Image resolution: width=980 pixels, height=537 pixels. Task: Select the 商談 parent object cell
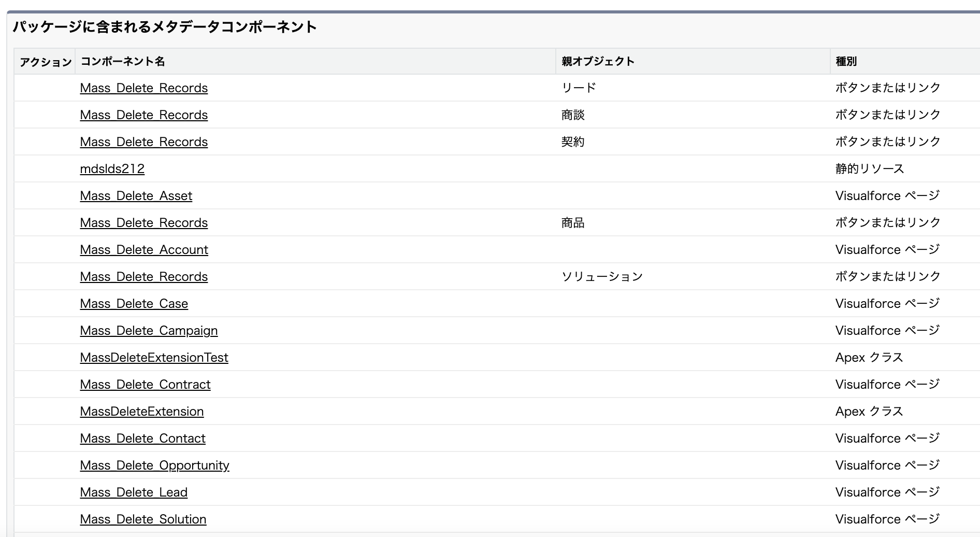click(x=573, y=115)
